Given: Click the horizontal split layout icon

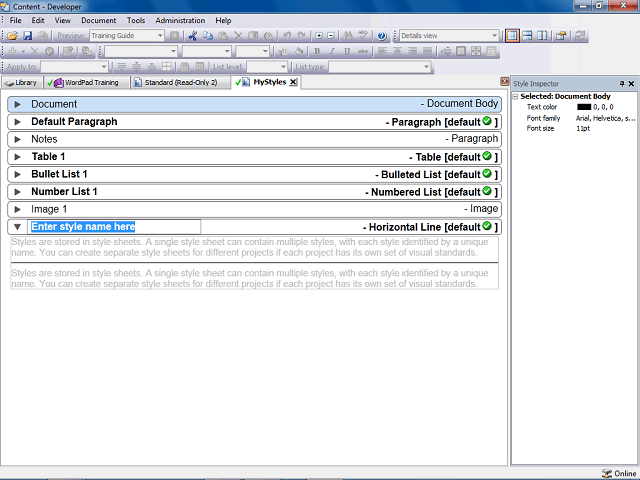Looking at the screenshot, I should (527, 36).
